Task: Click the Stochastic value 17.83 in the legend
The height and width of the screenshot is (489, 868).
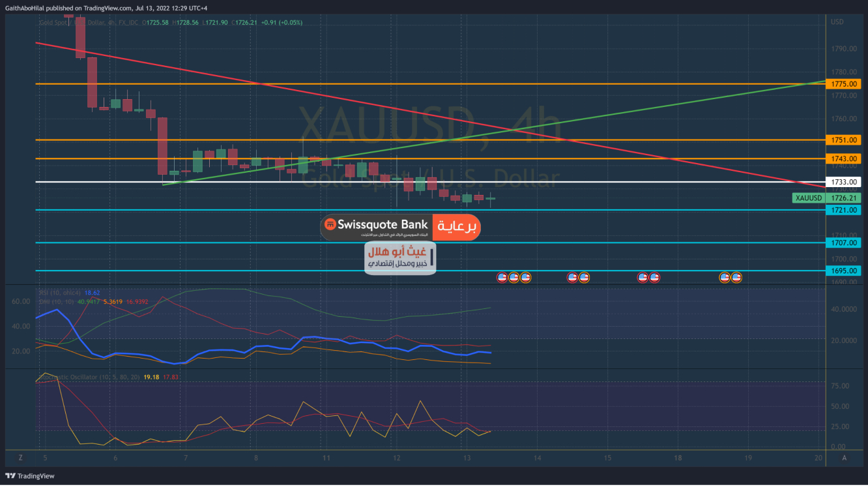Action: 171,377
